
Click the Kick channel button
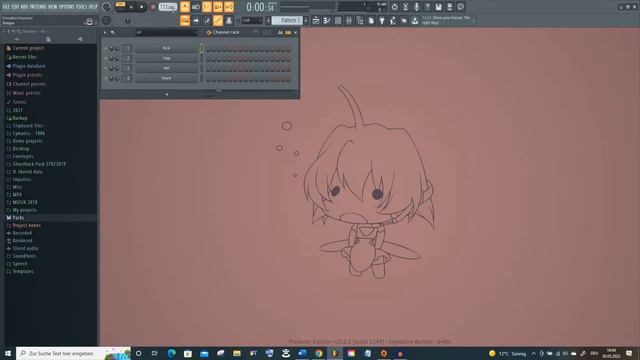(166, 49)
